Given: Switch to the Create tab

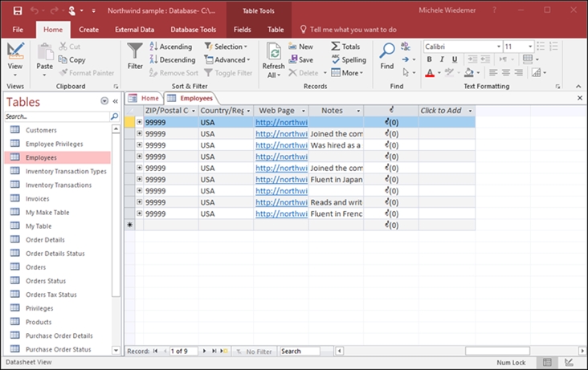Looking at the screenshot, I should click(89, 30).
